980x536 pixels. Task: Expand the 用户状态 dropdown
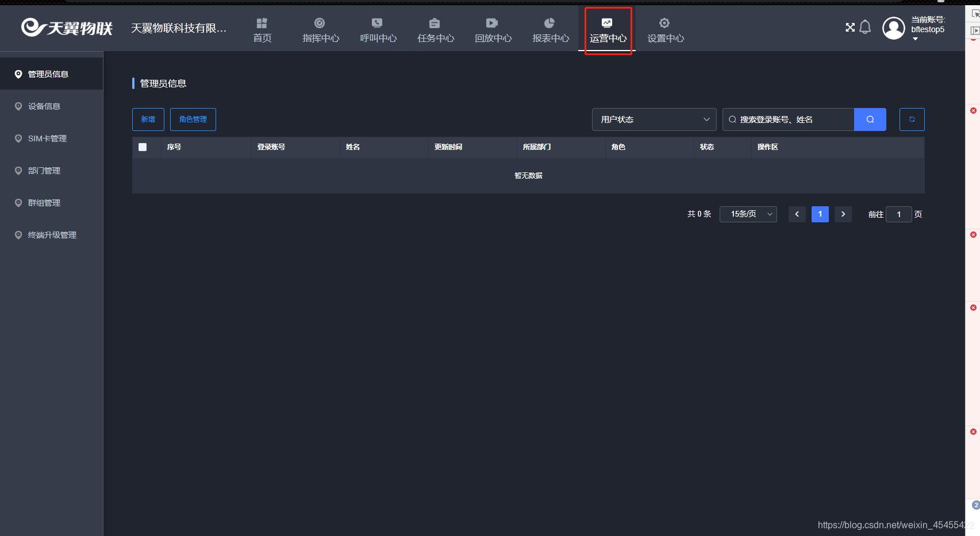click(x=654, y=119)
